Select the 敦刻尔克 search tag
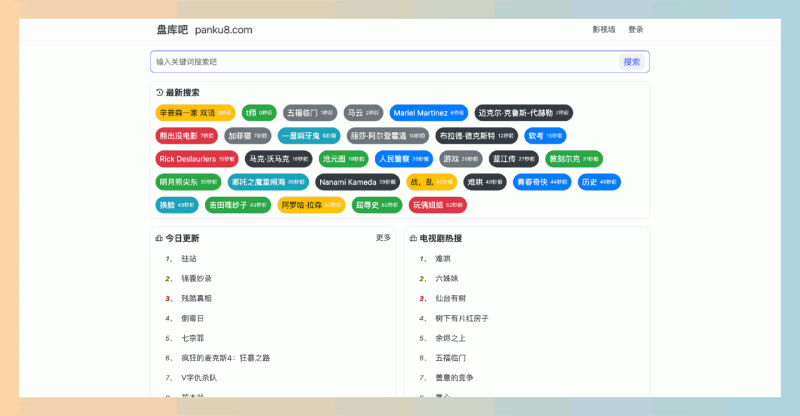This screenshot has width=800, height=416. click(x=574, y=159)
